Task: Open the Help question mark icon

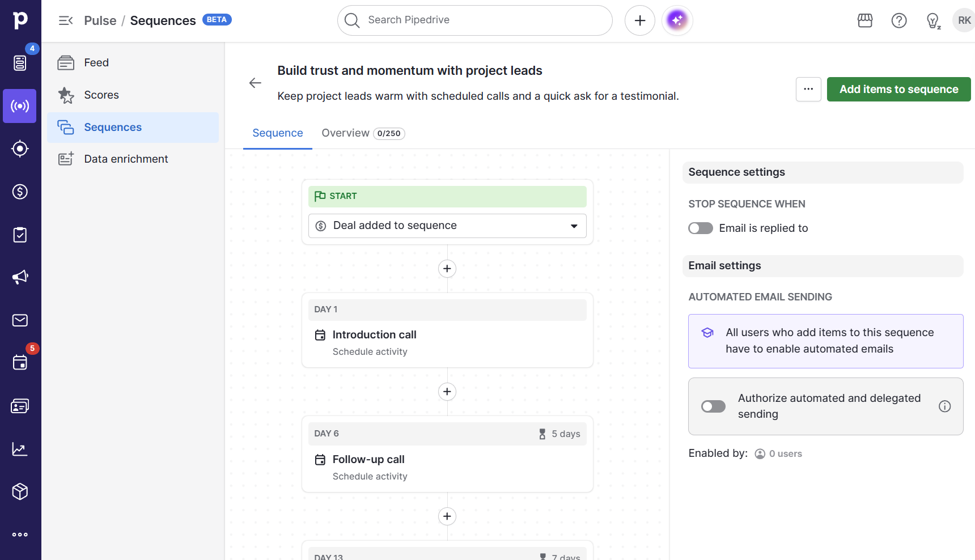Action: [x=899, y=20]
